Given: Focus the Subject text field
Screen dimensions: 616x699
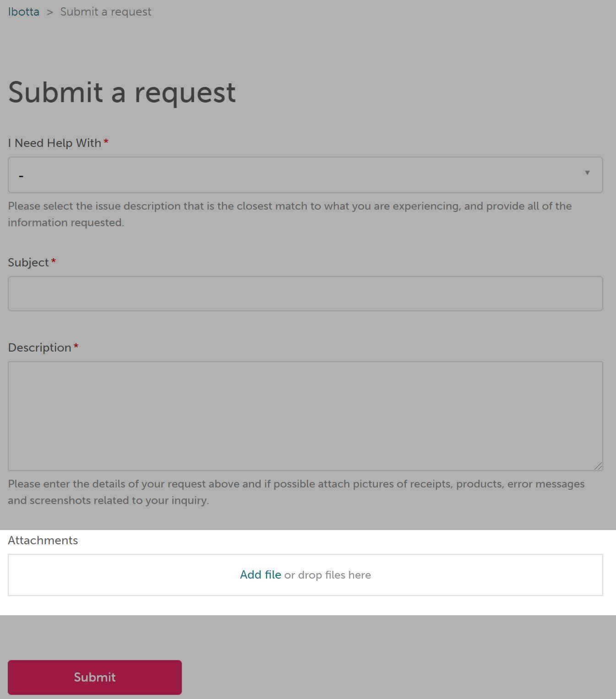Looking at the screenshot, I should 305,293.
